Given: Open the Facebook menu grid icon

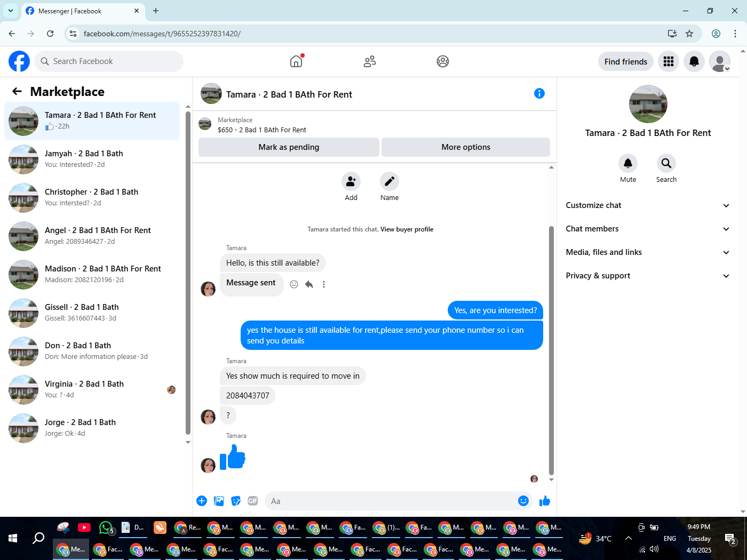Looking at the screenshot, I should 669,61.
